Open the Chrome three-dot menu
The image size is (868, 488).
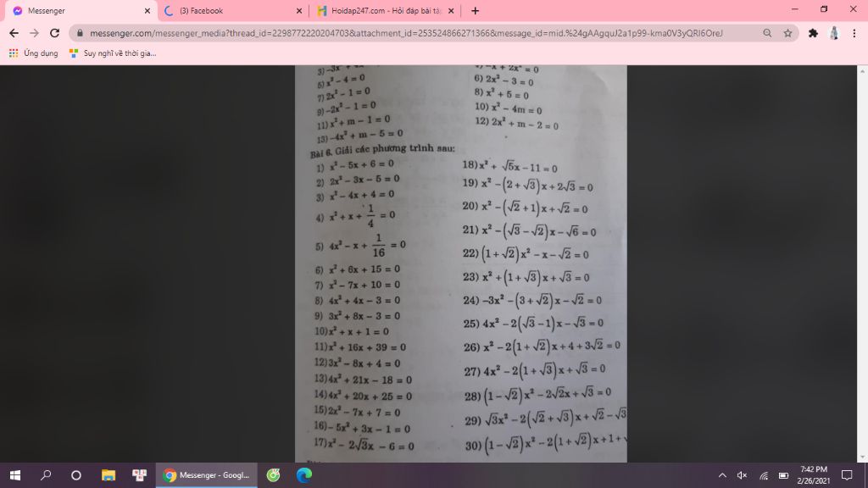(854, 33)
